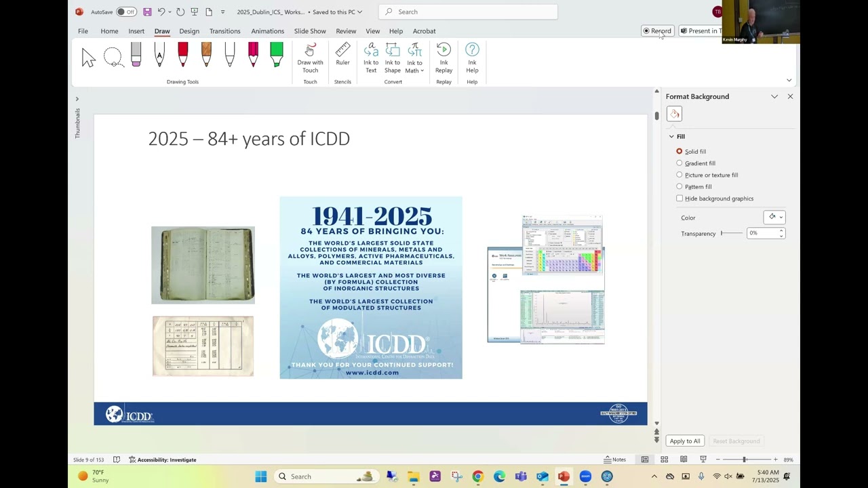Open the Design tab
The height and width of the screenshot is (488, 868).
pos(189,31)
